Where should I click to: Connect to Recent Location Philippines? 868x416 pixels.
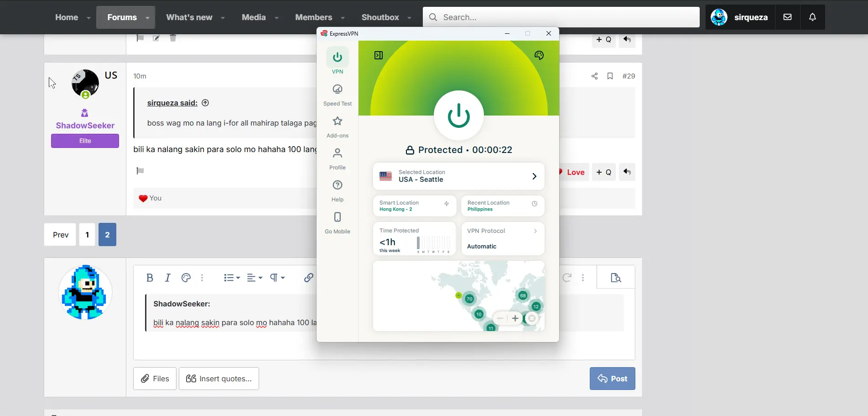[x=503, y=206]
